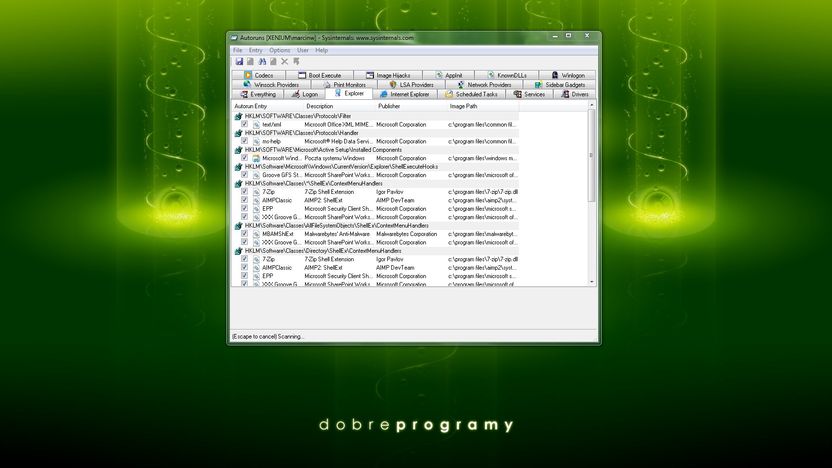Viewport: 832px width, 468px height.
Task: Click registry icon beside Active Setup\Installed Components
Action: pos(239,150)
